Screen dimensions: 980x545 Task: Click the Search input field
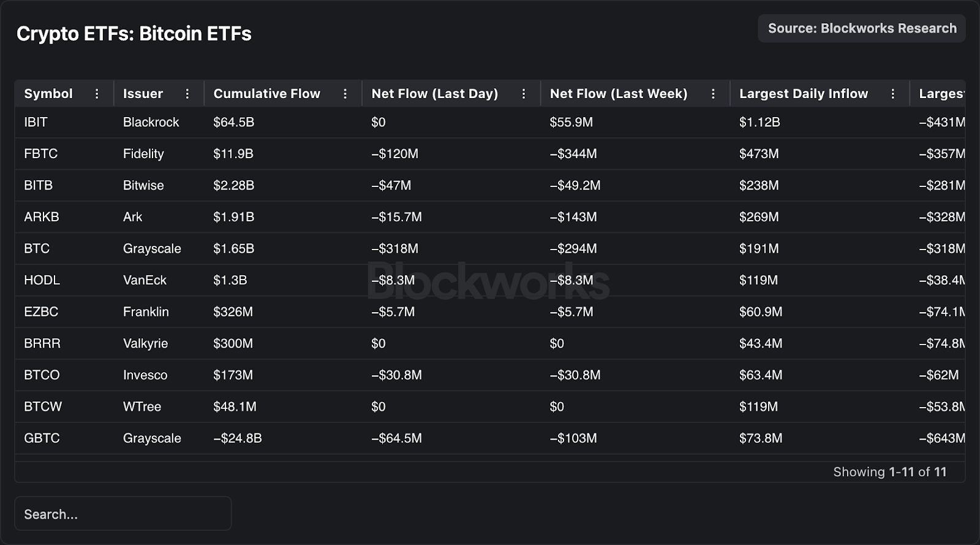(123, 514)
